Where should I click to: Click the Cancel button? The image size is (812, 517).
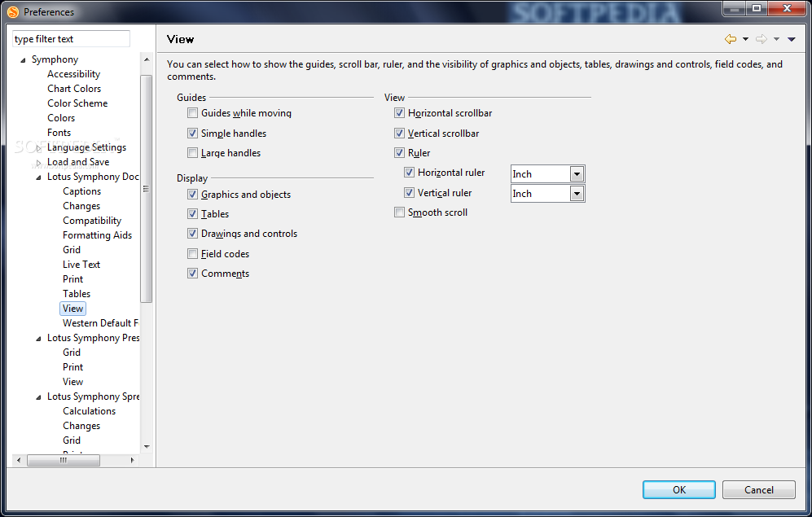click(759, 489)
